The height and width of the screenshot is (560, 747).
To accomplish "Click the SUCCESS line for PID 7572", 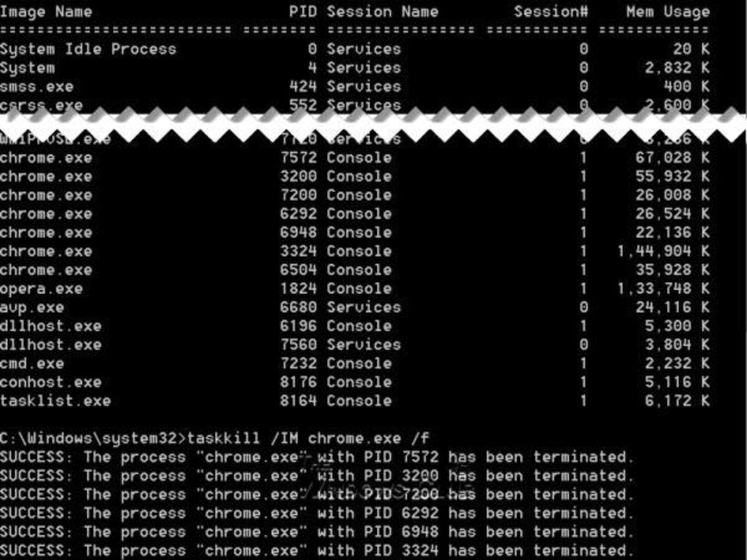I will (317, 457).
